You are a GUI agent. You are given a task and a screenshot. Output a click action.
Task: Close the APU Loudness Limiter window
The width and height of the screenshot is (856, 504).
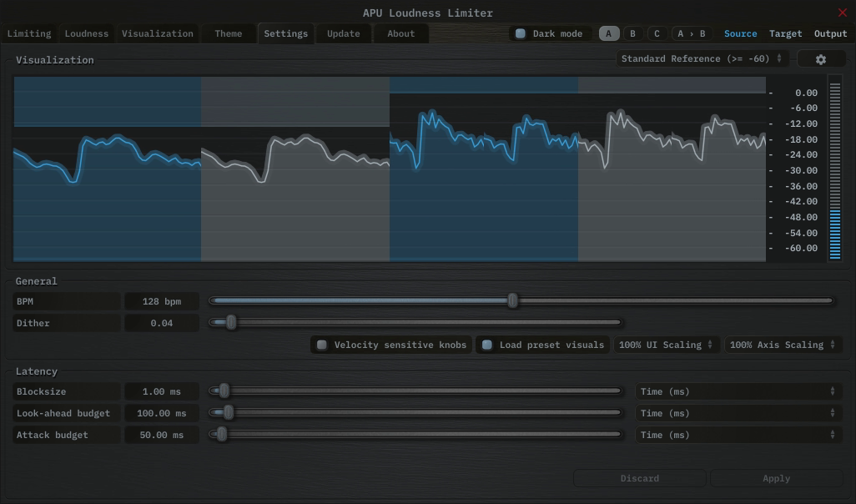[x=842, y=13]
